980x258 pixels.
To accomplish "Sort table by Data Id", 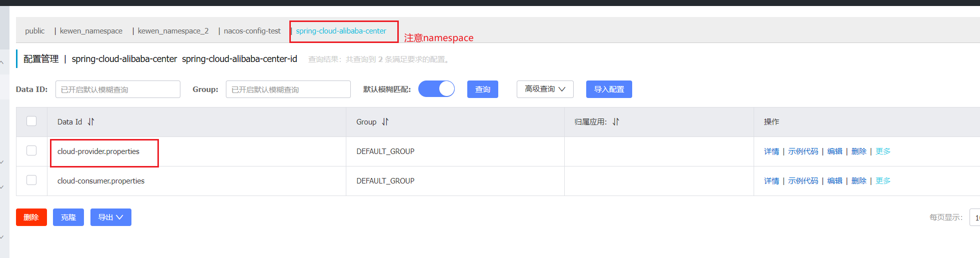I will (91, 121).
